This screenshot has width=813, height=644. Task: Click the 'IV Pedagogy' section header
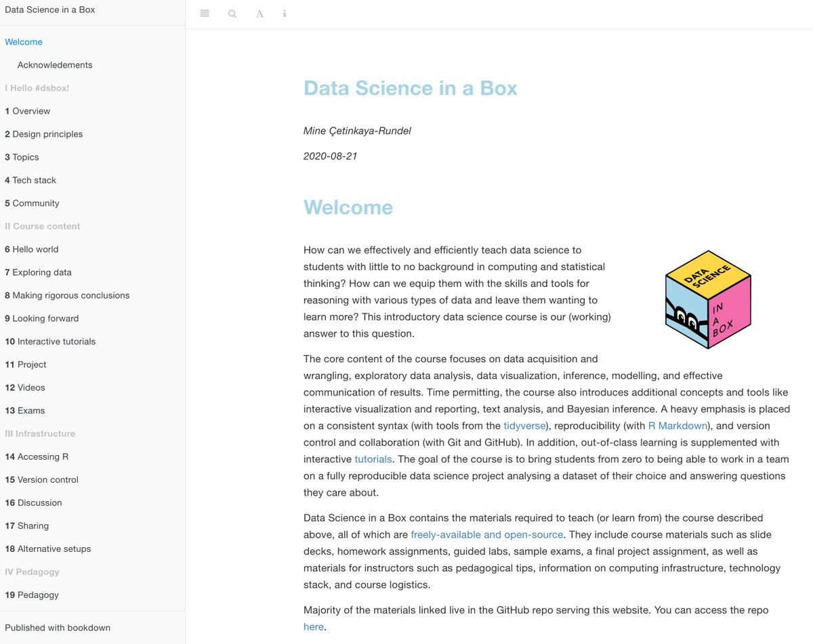[x=32, y=572]
